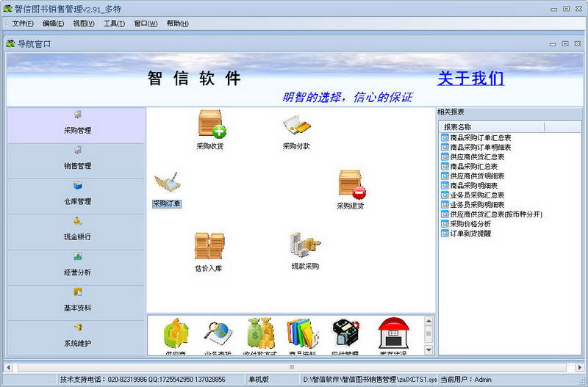588x387 pixels.
Task: Click the 关于我们 link
Action: tap(470, 79)
